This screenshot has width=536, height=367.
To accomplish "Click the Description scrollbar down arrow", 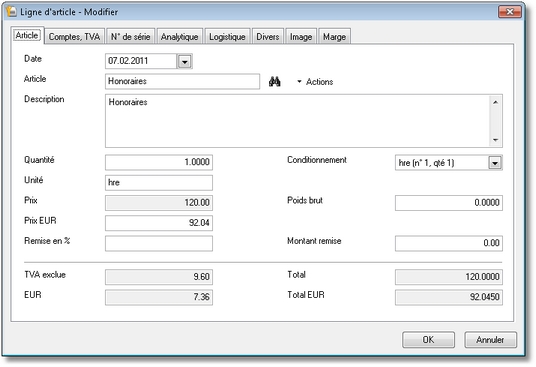I will coord(495,140).
